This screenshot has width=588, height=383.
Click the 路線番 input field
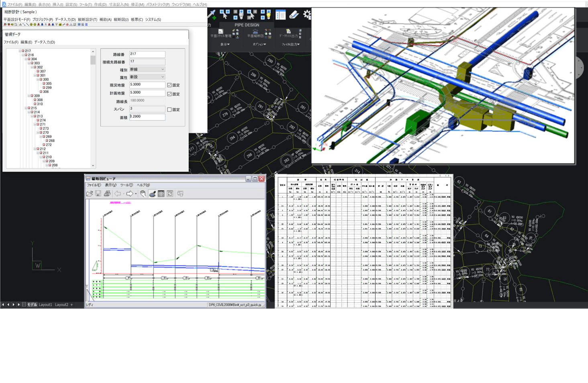tap(147, 54)
